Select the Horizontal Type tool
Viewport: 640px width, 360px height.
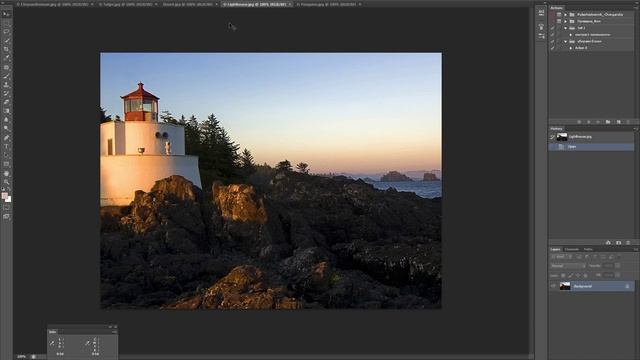coord(6,146)
